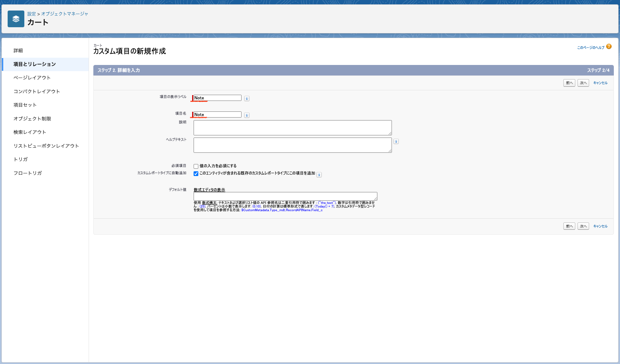Click the オブジェクトマネージャ breadcrumb link
The width and height of the screenshot is (620, 364).
click(x=65, y=14)
